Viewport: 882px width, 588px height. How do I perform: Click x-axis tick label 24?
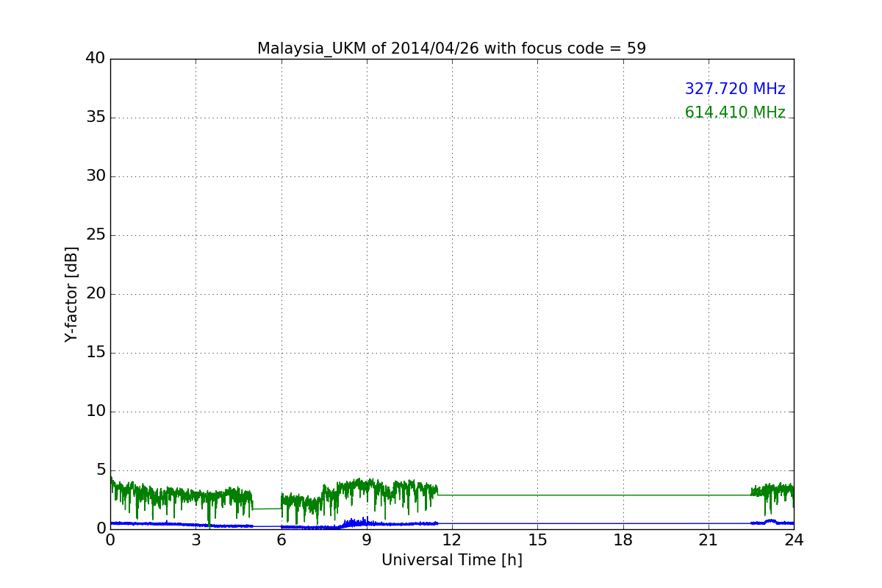794,539
